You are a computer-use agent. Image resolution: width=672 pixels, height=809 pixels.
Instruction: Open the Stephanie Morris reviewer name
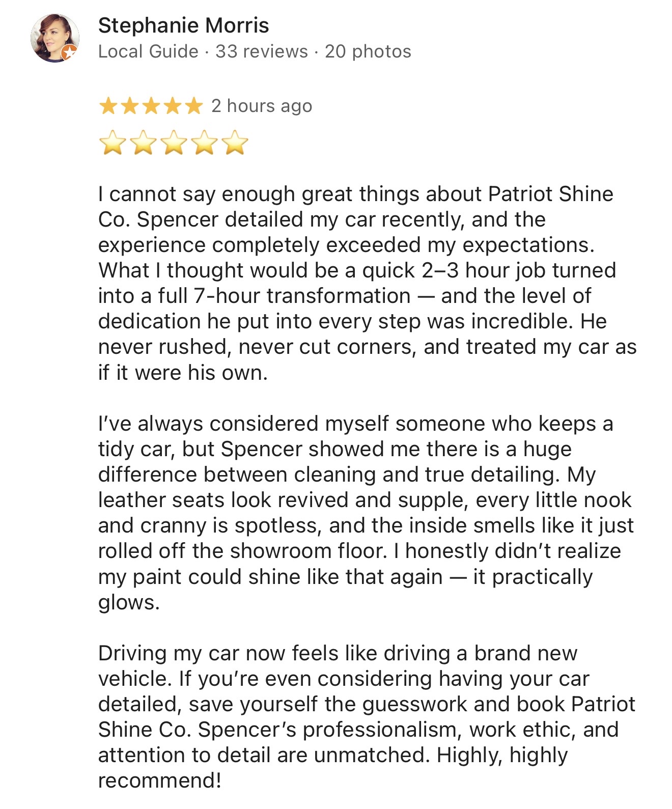pyautogui.click(x=183, y=25)
